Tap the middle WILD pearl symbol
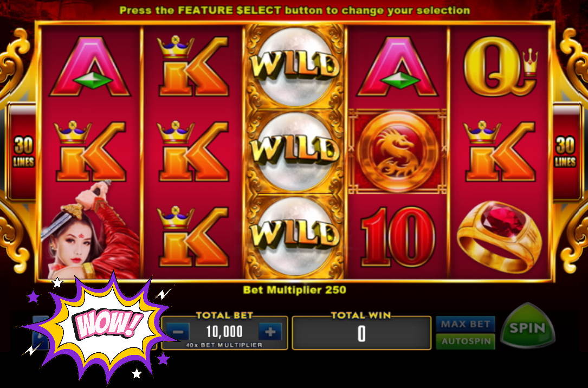The width and height of the screenshot is (588, 388). click(295, 151)
